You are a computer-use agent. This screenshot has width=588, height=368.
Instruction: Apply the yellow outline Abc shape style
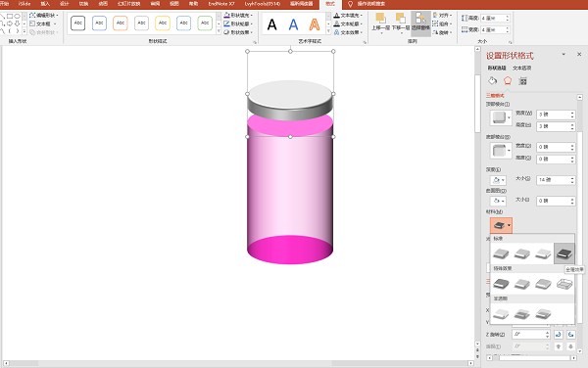163,23
